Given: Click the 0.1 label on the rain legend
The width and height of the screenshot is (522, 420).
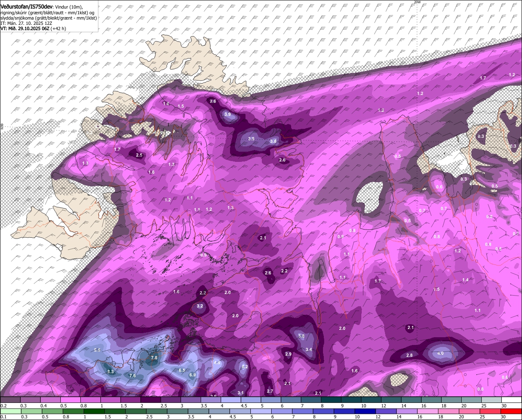Looking at the screenshot, I should [x=3, y=417].
